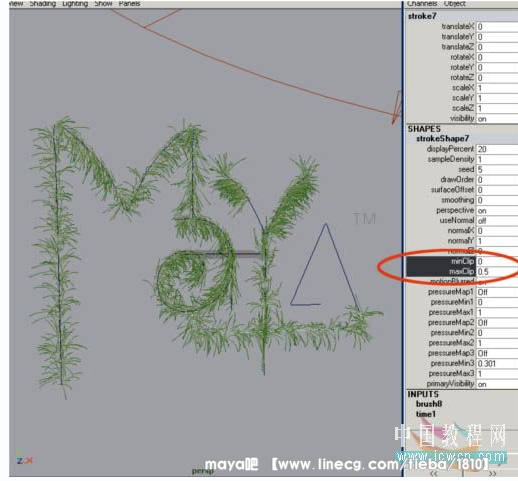
Task: Open the Object menu in Channel Box
Action: point(455,4)
